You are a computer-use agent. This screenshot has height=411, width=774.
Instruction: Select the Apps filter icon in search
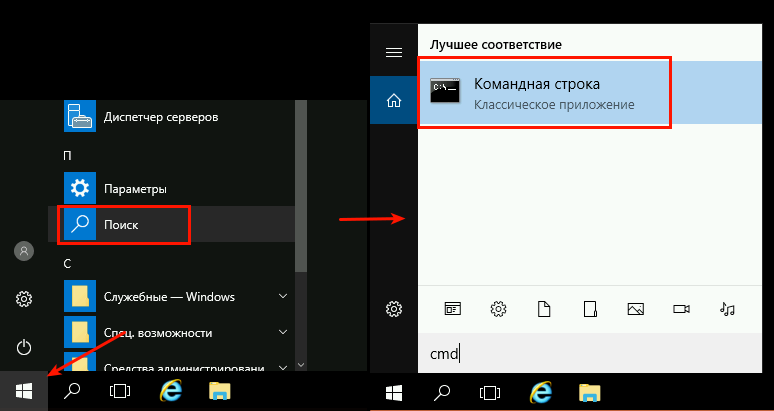point(451,309)
